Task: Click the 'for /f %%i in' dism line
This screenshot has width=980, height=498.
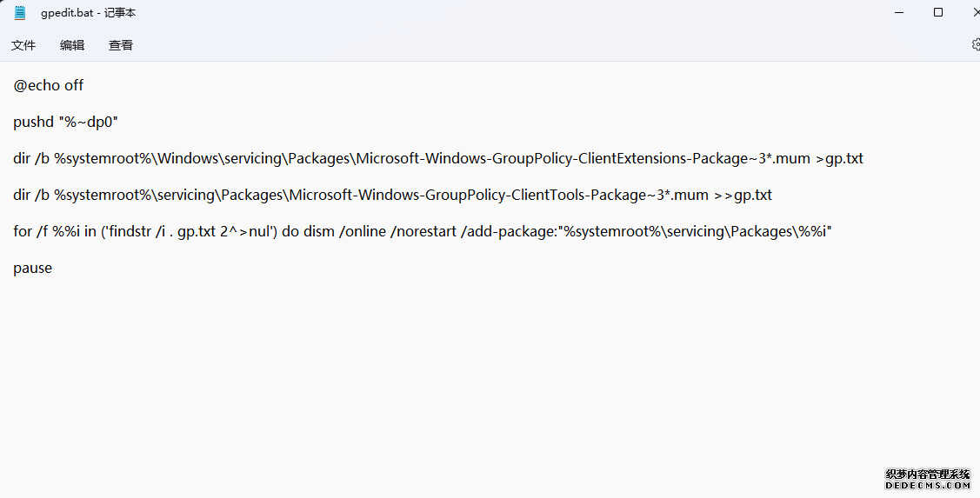Action: point(423,232)
